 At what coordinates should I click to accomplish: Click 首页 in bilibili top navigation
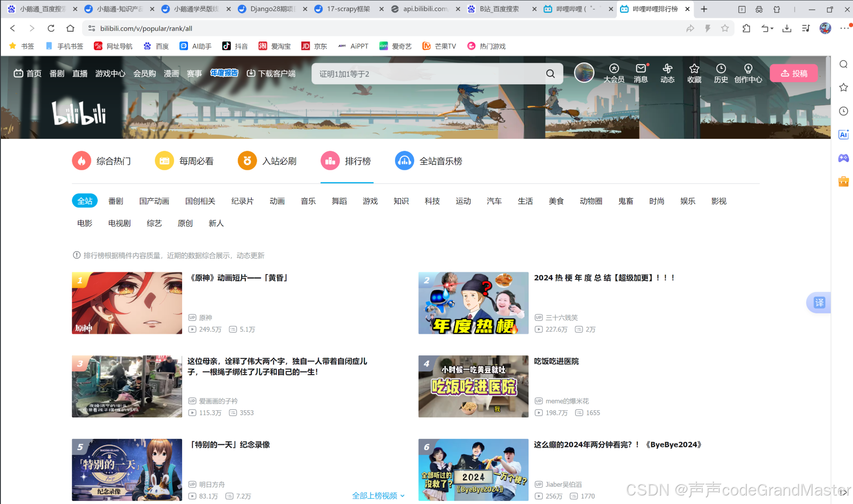coord(28,73)
